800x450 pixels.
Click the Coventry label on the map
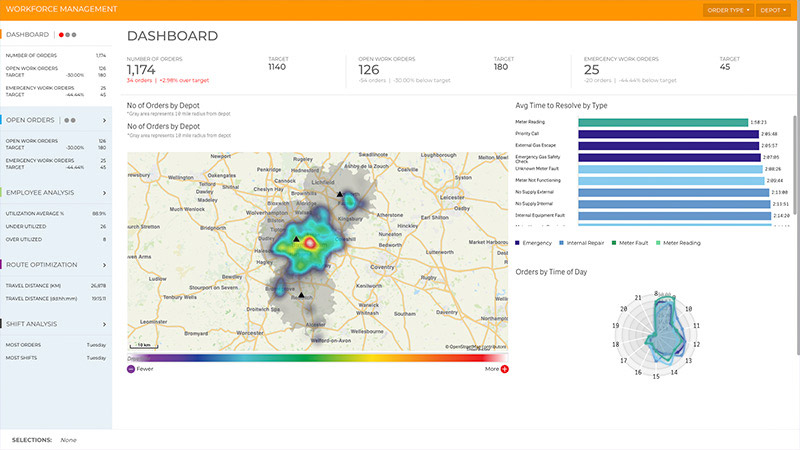(382, 267)
